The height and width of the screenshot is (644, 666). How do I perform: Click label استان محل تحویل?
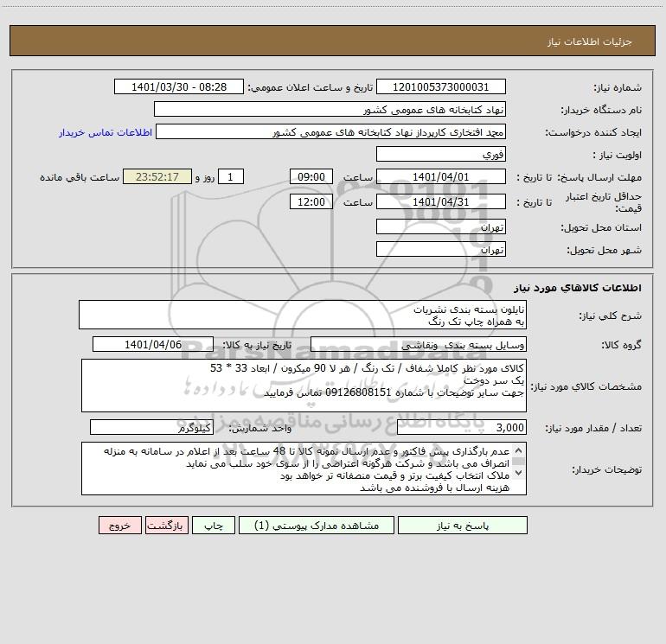tap(601, 227)
